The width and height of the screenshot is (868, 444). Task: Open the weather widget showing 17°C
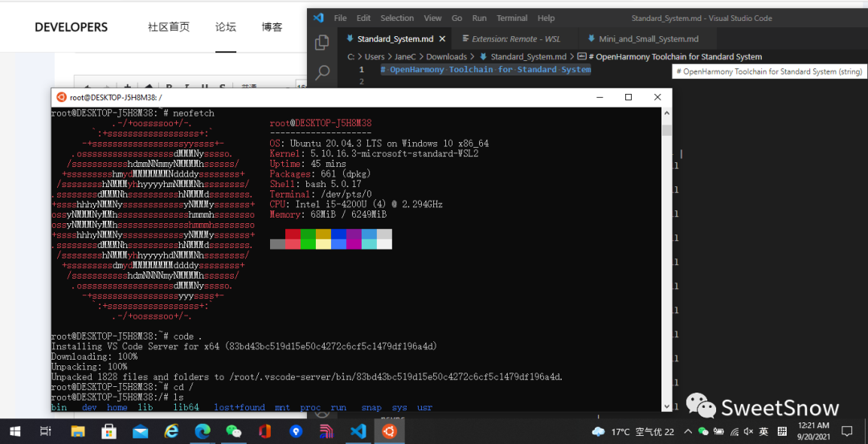(x=633, y=431)
